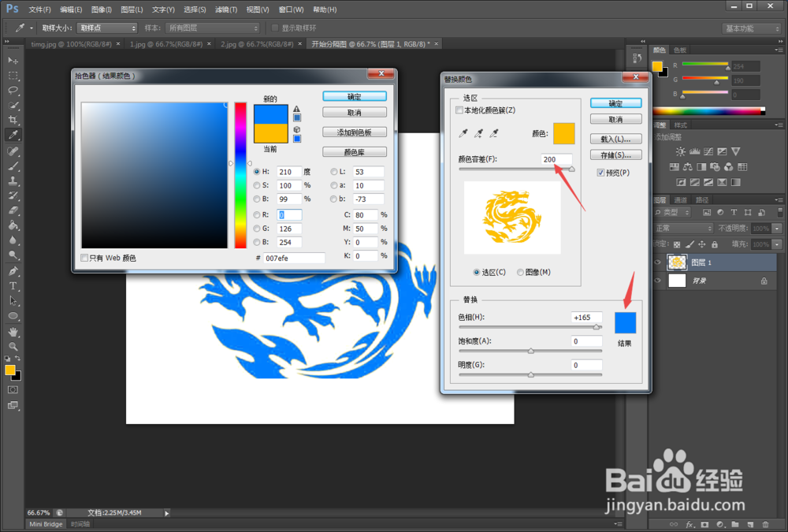Select the 选区(C) radio button
The width and height of the screenshot is (788, 532).
(477, 272)
